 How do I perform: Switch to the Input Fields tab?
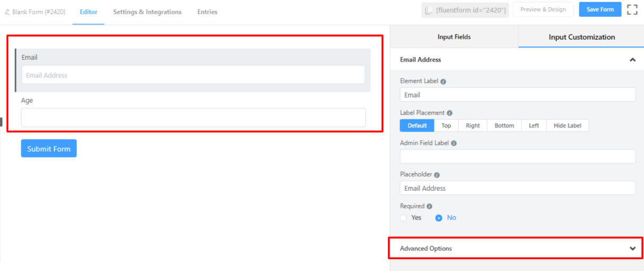point(454,37)
